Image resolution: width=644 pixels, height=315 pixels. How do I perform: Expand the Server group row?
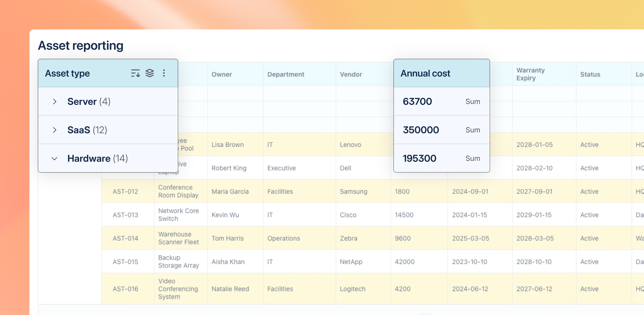tap(55, 101)
